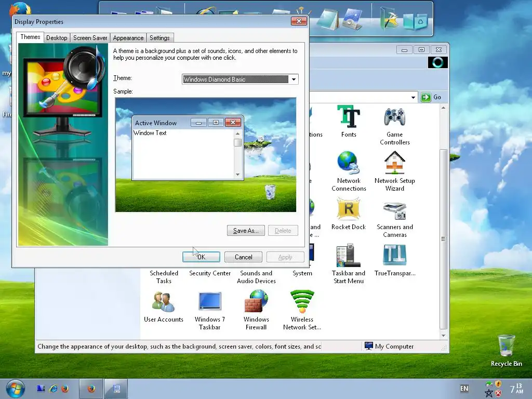
Task: Minimize the Control Panel window
Action: 404,50
